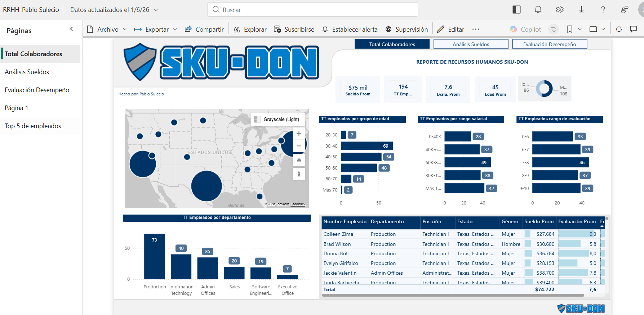Screen dimensions: 644x315
Task: Click the Sales bar in department chart
Action: (234, 273)
